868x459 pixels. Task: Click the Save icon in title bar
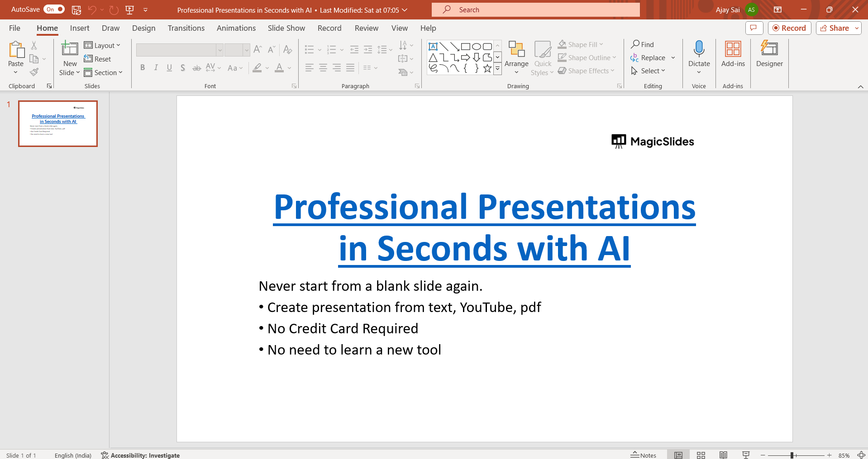click(x=76, y=9)
